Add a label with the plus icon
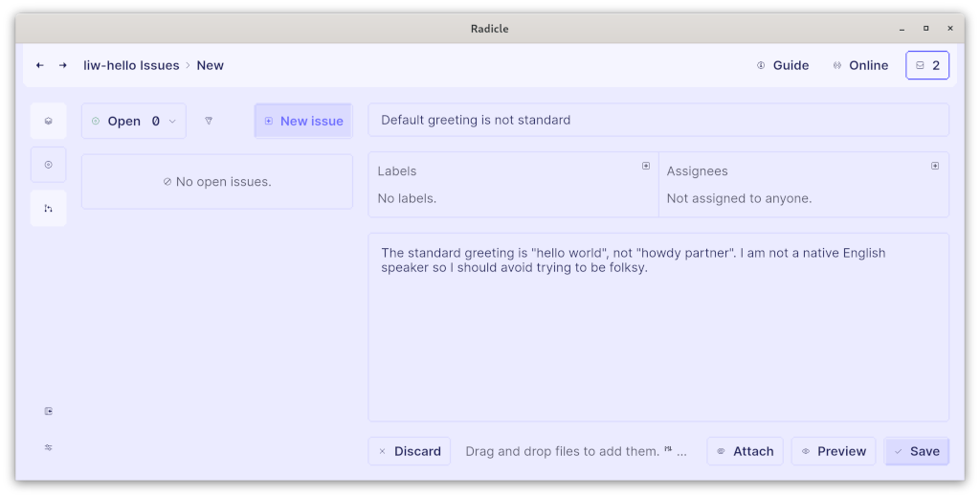980x498 pixels. point(646,166)
